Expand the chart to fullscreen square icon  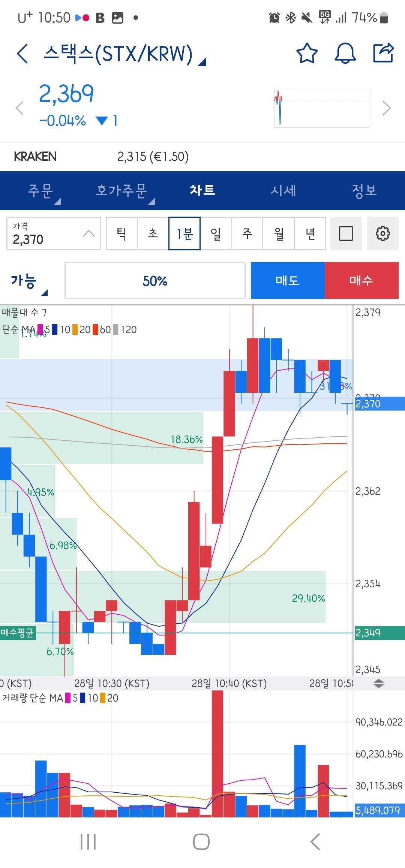(x=346, y=233)
